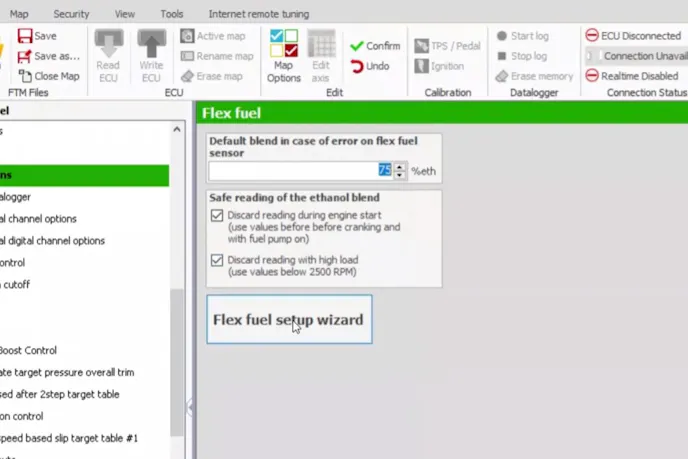Click the Undo arrow icon
Image resolution: width=688 pixels, height=459 pixels.
(357, 66)
